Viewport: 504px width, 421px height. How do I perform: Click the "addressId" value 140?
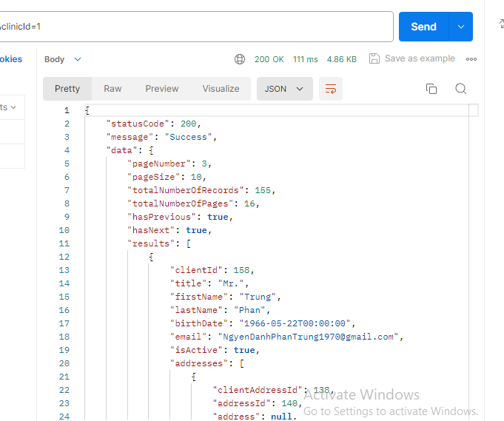pos(289,403)
